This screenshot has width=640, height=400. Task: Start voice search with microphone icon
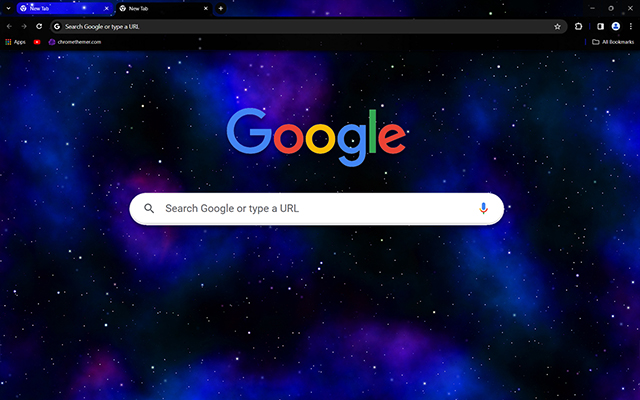coord(483,209)
